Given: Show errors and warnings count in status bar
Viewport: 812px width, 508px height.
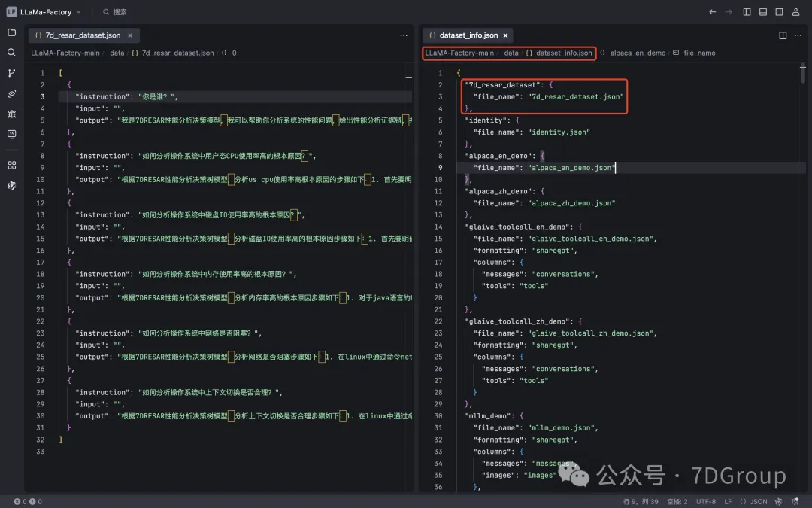Looking at the screenshot, I should pyautogui.click(x=28, y=501).
